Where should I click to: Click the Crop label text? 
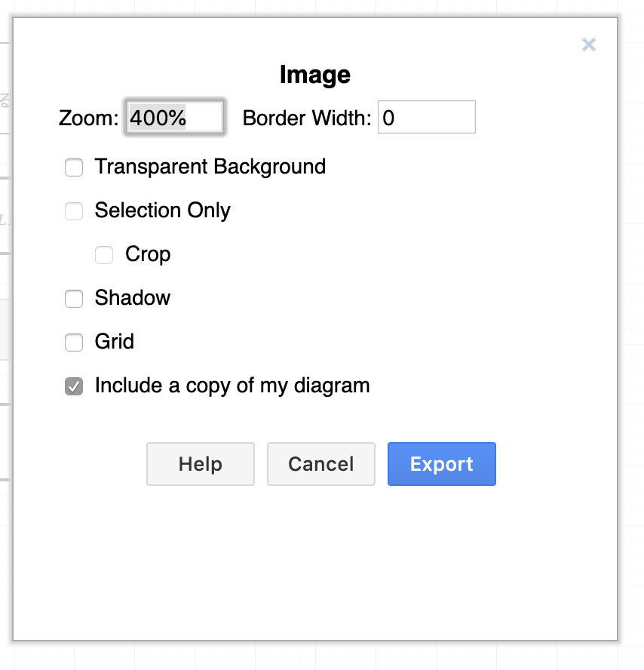[148, 254]
